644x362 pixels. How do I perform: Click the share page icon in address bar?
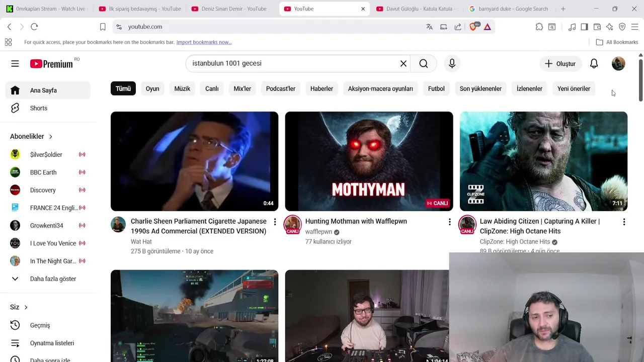458,27
